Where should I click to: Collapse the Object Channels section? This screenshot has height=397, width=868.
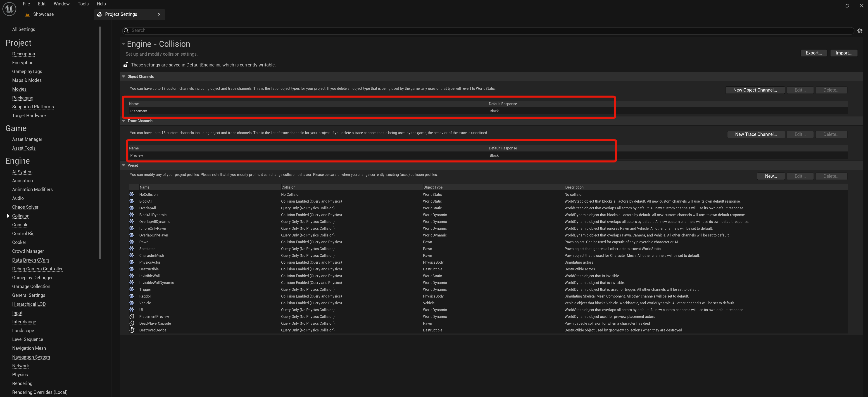[x=124, y=76]
